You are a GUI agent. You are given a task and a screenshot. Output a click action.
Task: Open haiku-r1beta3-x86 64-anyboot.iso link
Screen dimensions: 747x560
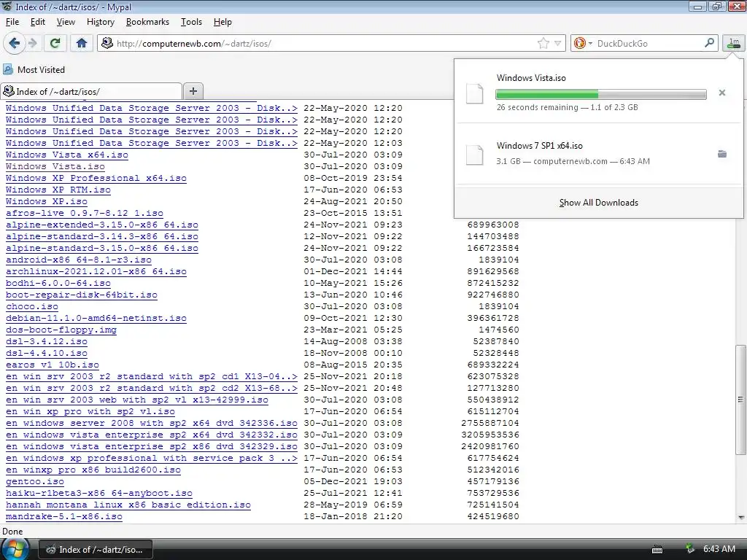99,494
